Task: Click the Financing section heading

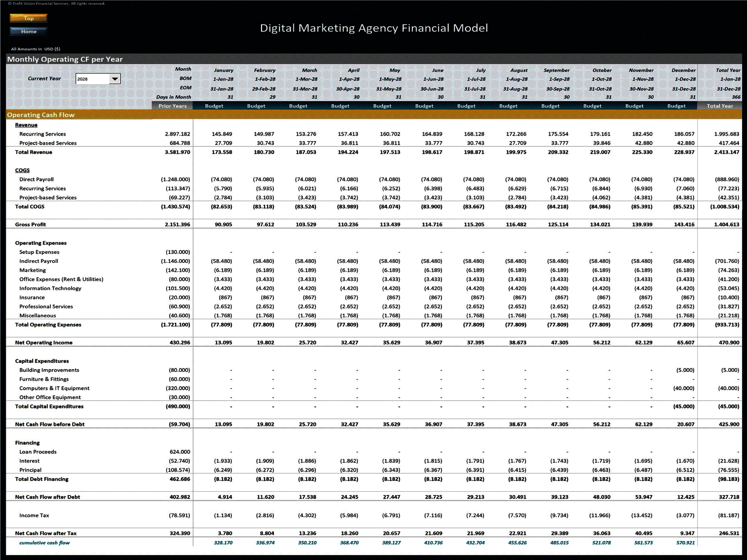Action: click(27, 443)
